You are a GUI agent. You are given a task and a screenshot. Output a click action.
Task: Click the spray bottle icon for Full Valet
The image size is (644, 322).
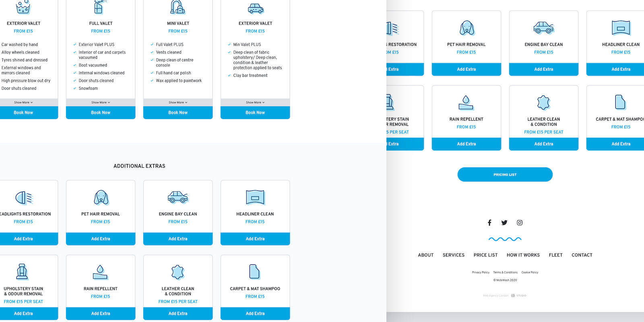[x=100, y=7]
